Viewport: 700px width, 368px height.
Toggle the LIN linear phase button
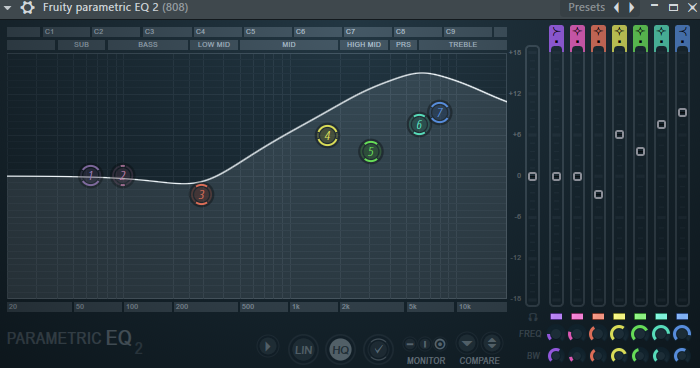point(303,350)
